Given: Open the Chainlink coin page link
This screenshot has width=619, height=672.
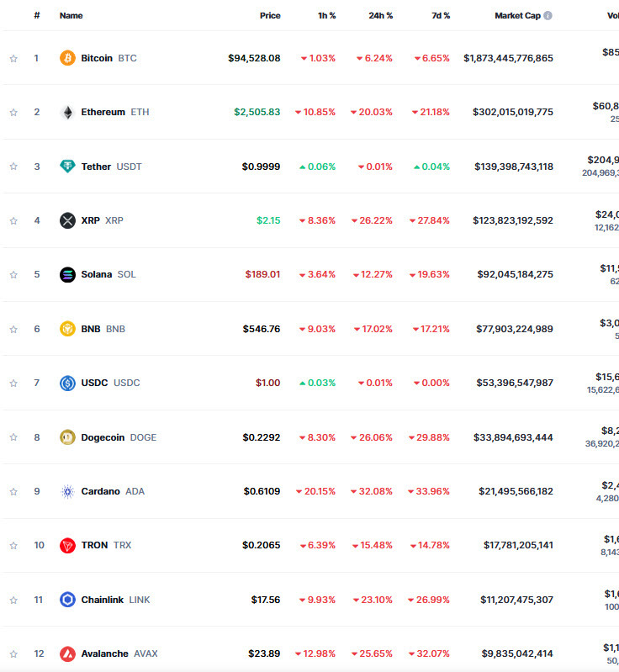Looking at the screenshot, I should click(103, 600).
